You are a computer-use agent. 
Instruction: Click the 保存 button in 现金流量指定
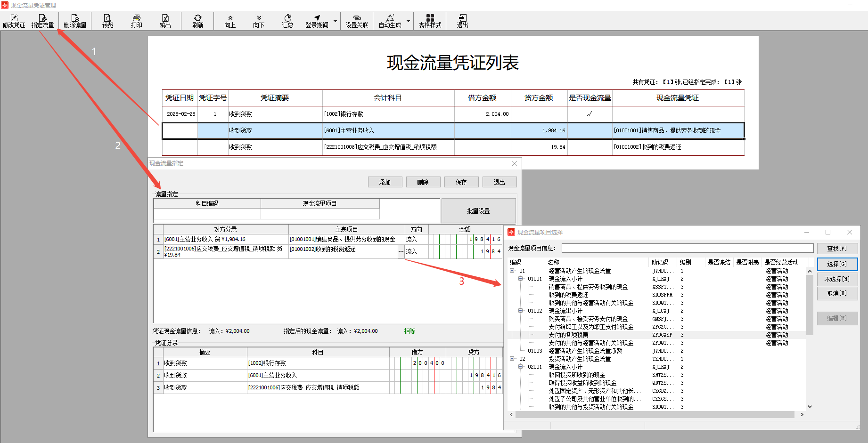(x=461, y=182)
